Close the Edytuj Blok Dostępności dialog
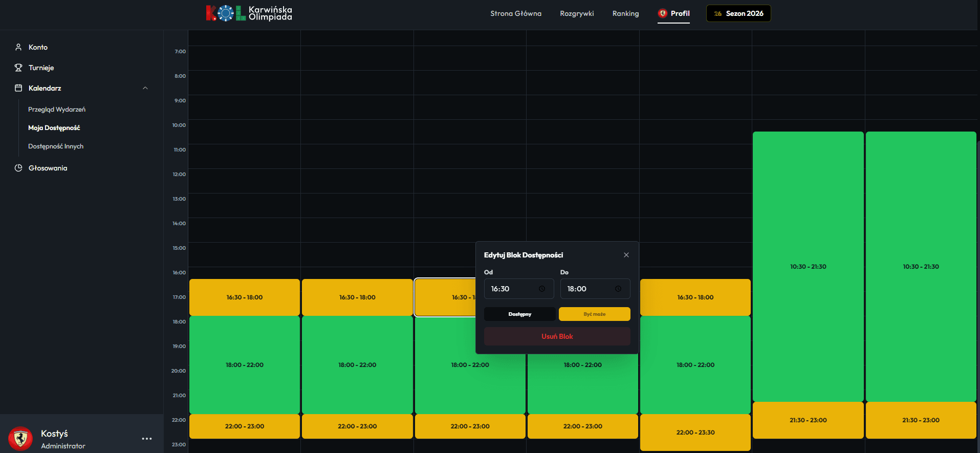Screen dimensions: 980x453 click(626, 255)
